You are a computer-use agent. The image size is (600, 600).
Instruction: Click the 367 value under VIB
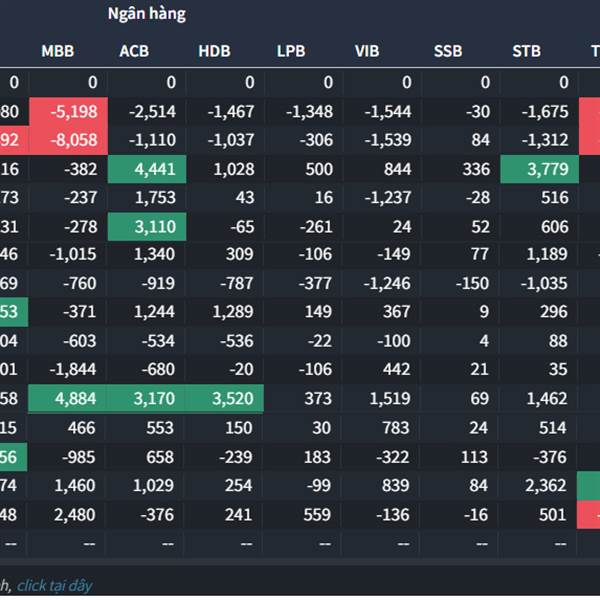click(x=397, y=312)
